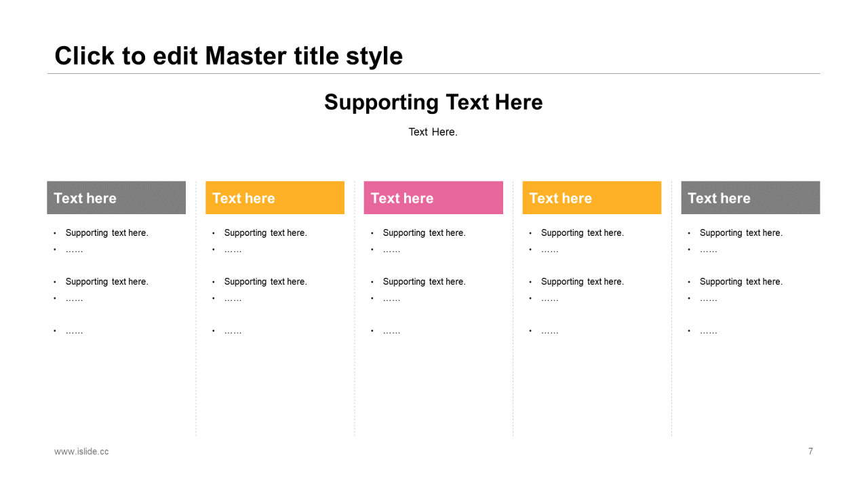The width and height of the screenshot is (868, 488).
Task: Click the dashed divider after first column
Action: [x=196, y=308]
